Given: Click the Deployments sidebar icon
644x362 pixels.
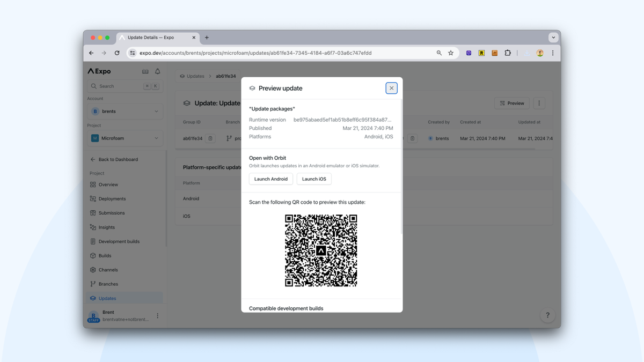Looking at the screenshot, I should [x=92, y=198].
